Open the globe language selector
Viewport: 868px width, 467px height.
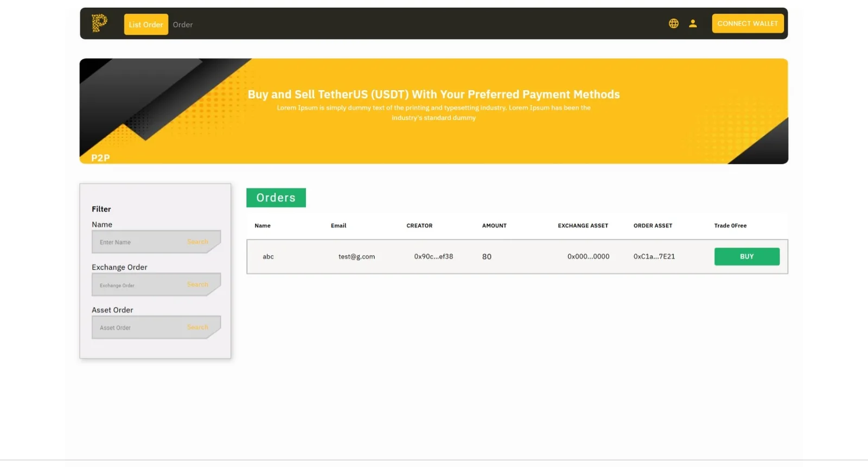(673, 23)
